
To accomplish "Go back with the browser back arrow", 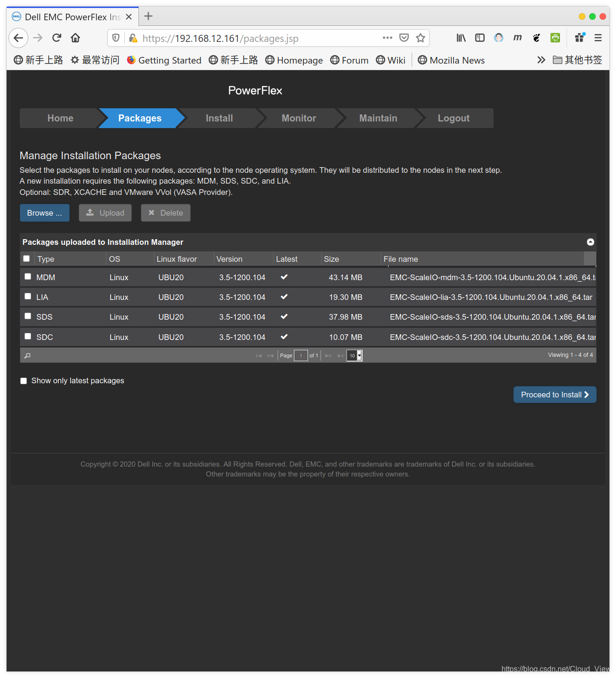I will coord(18,38).
